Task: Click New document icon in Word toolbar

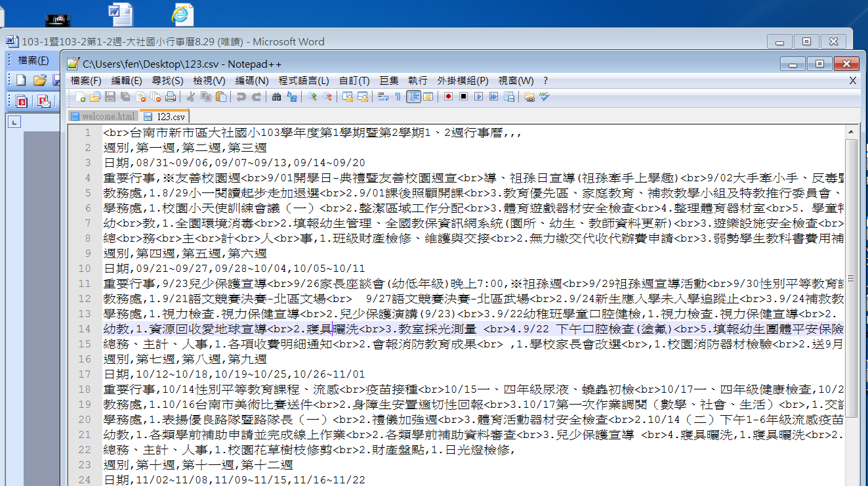Action: (21, 80)
